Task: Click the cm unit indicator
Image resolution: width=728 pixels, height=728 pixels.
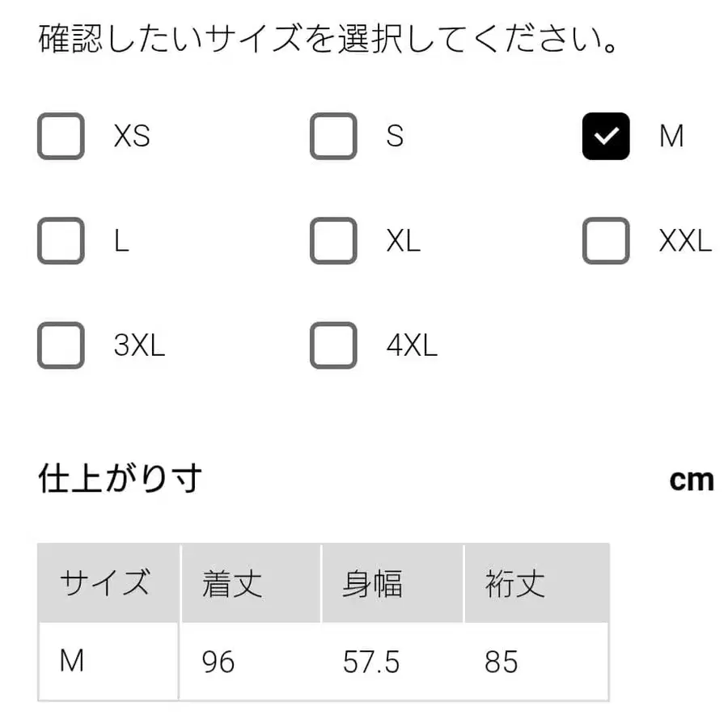Action: coord(692,479)
